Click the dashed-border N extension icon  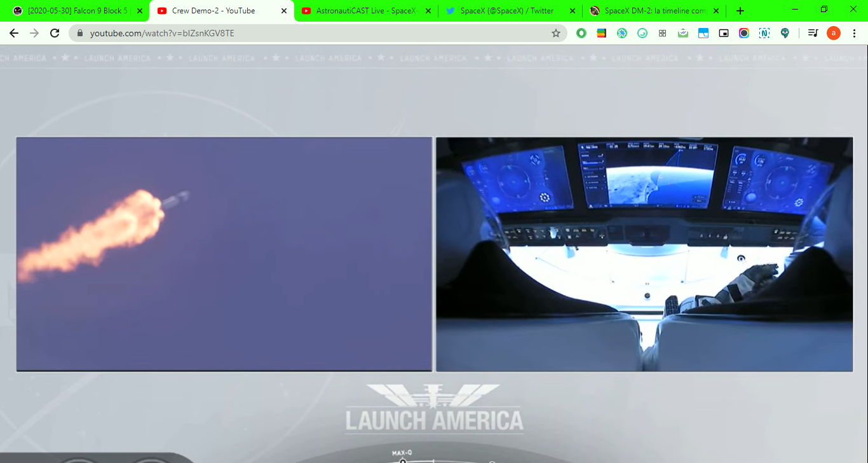tap(764, 33)
